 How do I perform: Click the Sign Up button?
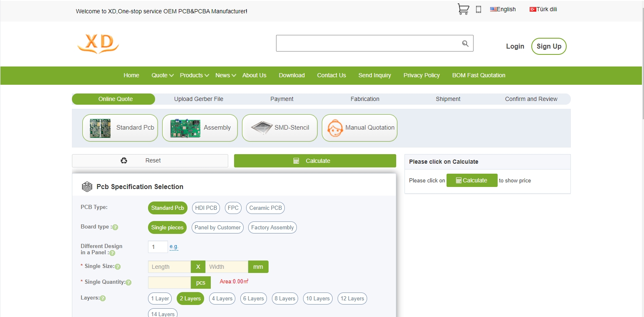(549, 47)
